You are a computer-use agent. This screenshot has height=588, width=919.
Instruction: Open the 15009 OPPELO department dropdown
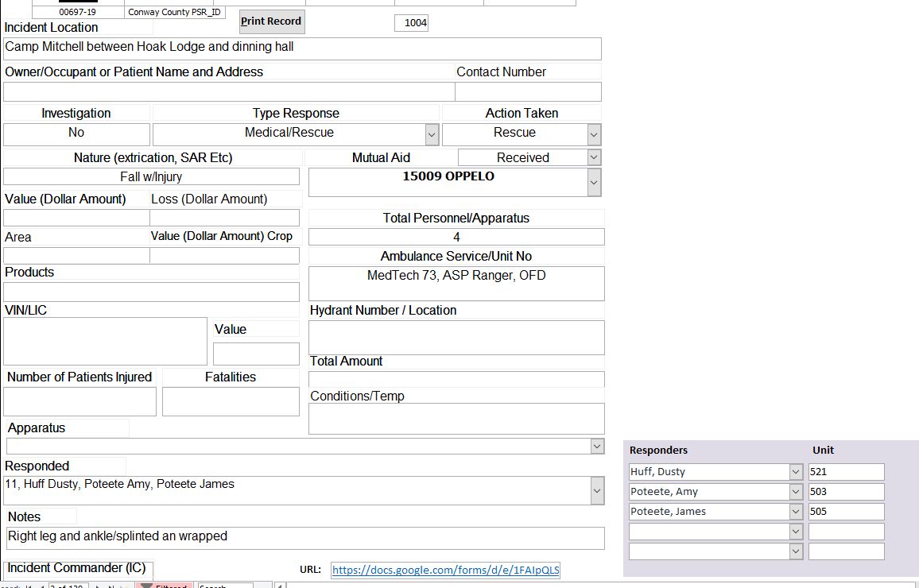pos(594,183)
